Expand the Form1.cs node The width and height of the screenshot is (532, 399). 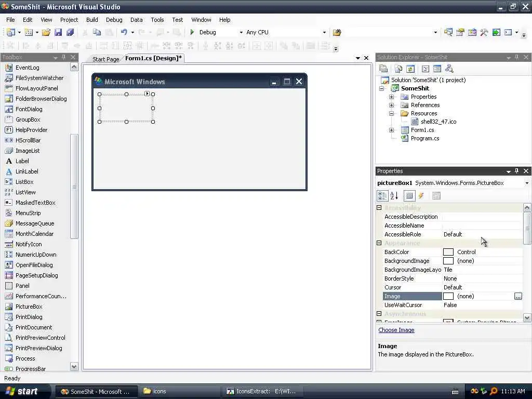(x=392, y=130)
